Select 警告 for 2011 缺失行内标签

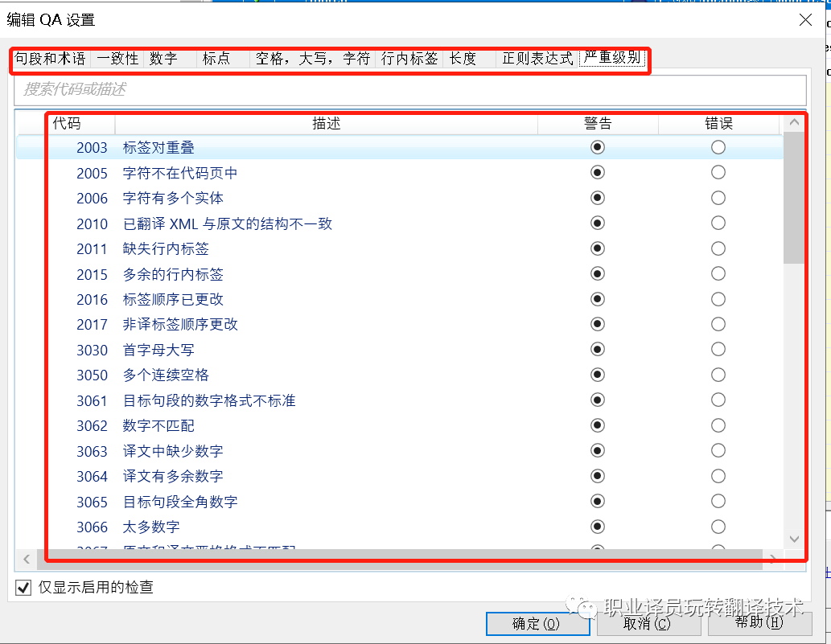[x=598, y=248]
